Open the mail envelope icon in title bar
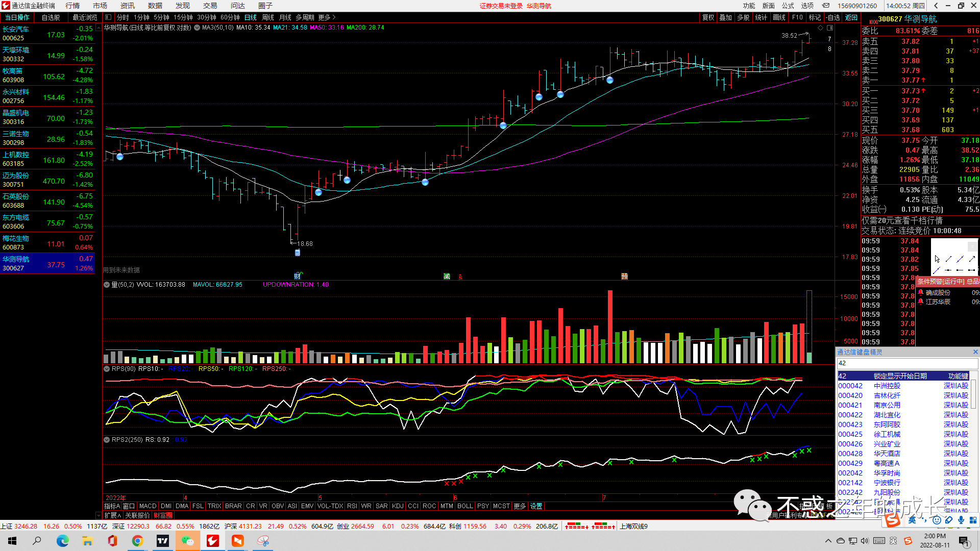 [826, 6]
